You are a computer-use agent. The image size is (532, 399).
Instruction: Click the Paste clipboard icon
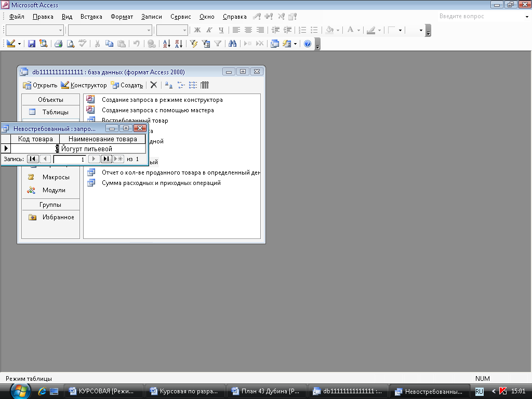click(x=122, y=44)
